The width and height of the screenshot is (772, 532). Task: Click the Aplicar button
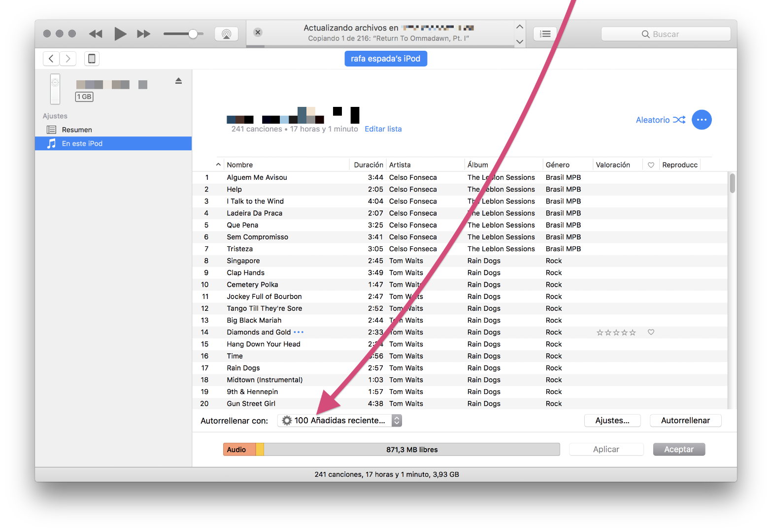(x=606, y=449)
